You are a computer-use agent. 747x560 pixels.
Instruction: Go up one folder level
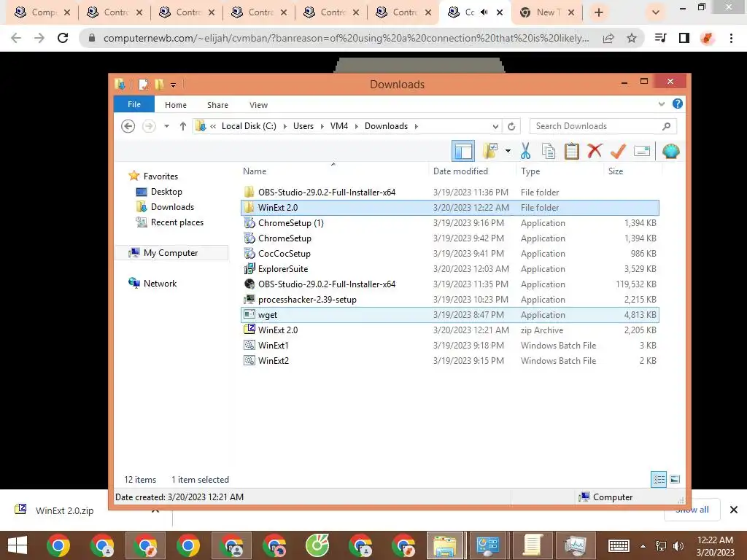click(183, 126)
